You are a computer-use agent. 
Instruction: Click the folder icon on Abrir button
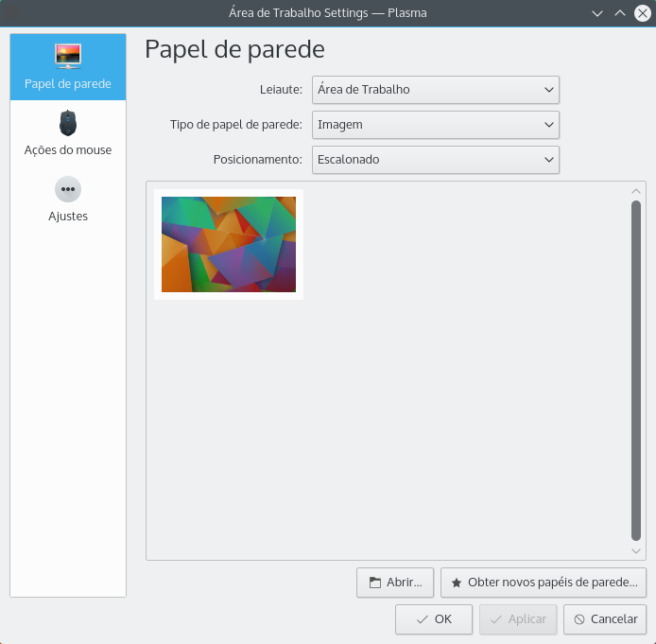point(375,583)
